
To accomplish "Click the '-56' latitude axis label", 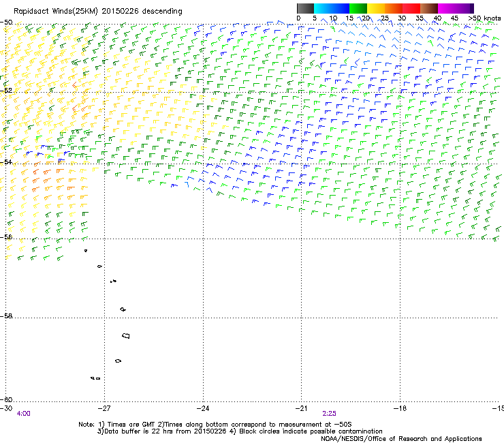I will point(6,237).
